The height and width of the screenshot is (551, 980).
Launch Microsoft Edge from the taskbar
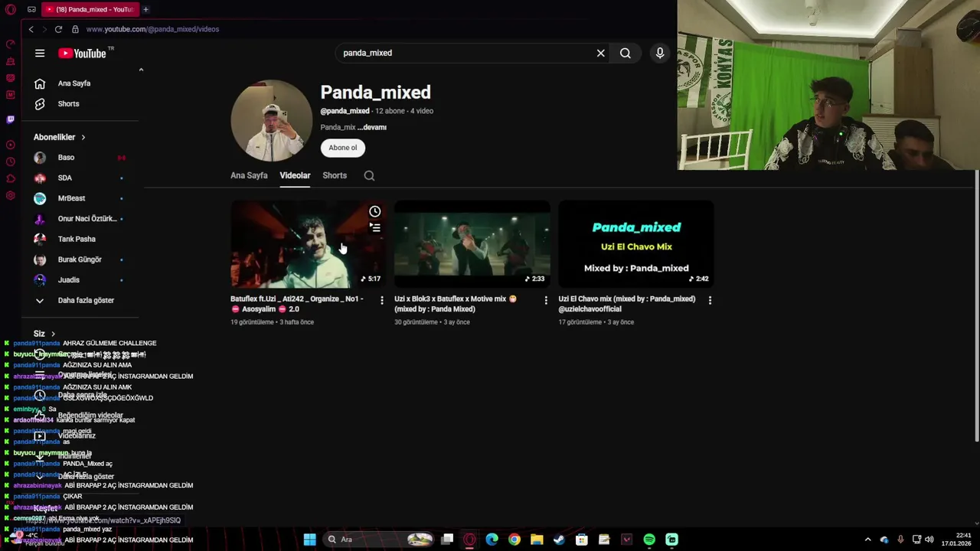pos(492,540)
